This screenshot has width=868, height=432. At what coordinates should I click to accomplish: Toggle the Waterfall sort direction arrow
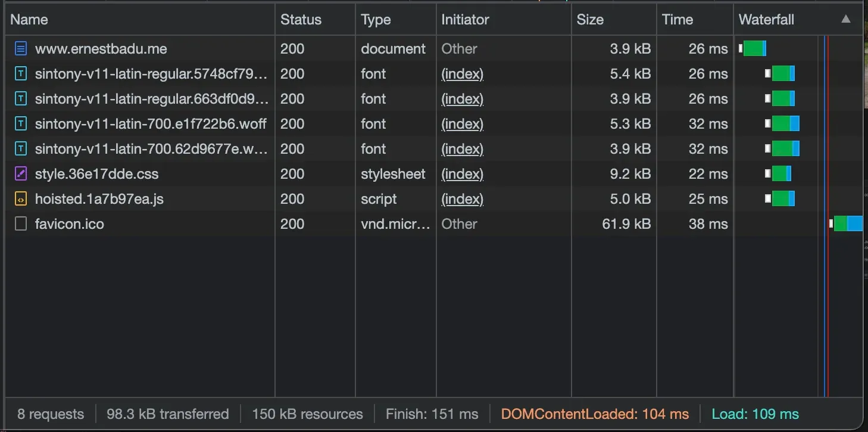click(847, 18)
